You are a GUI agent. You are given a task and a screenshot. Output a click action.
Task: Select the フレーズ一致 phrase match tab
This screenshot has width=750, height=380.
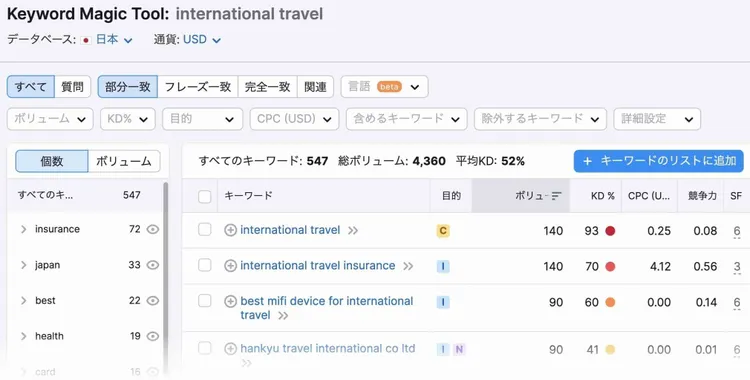(x=198, y=87)
